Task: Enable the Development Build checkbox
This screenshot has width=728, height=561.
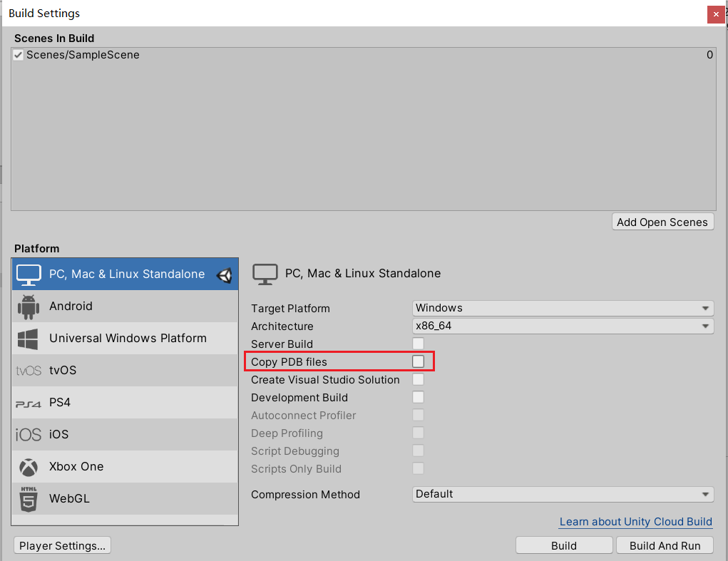Action: pos(418,397)
